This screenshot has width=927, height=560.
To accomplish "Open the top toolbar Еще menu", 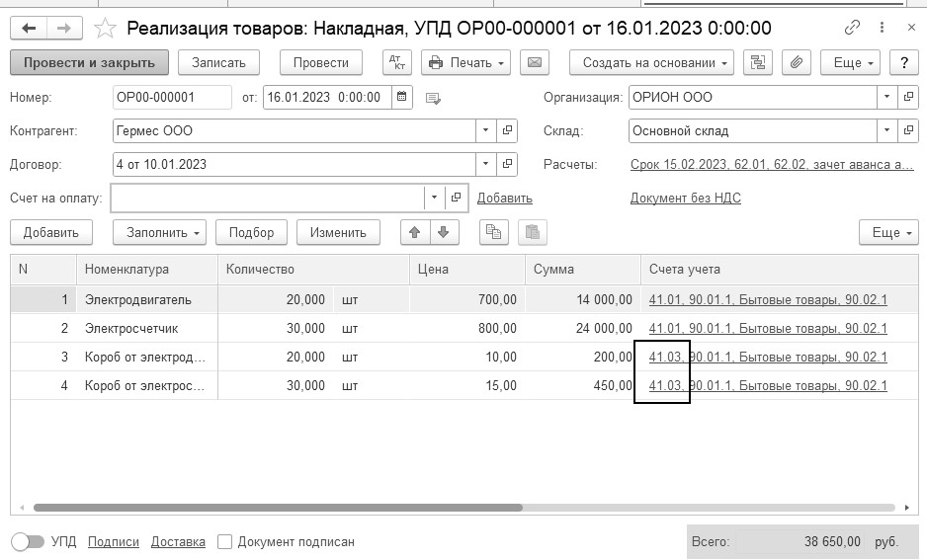I will coord(850,62).
